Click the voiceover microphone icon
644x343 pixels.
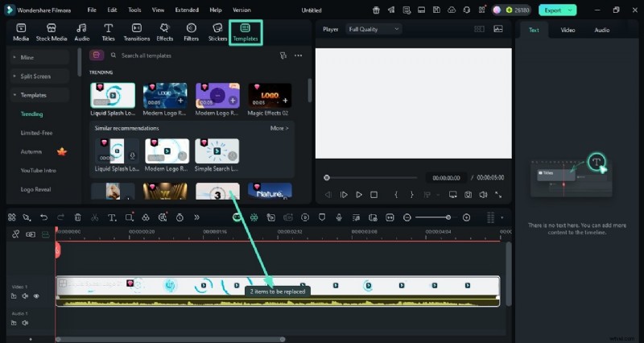pos(339,217)
